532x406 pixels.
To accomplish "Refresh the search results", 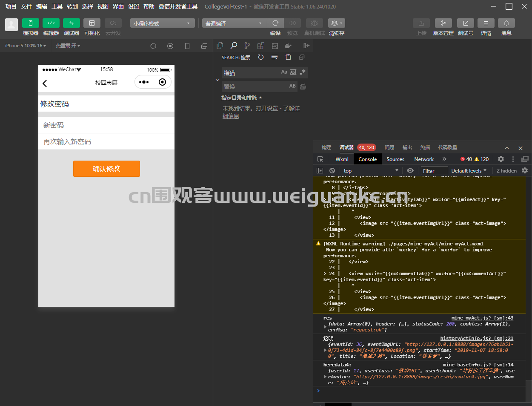I will [261, 57].
